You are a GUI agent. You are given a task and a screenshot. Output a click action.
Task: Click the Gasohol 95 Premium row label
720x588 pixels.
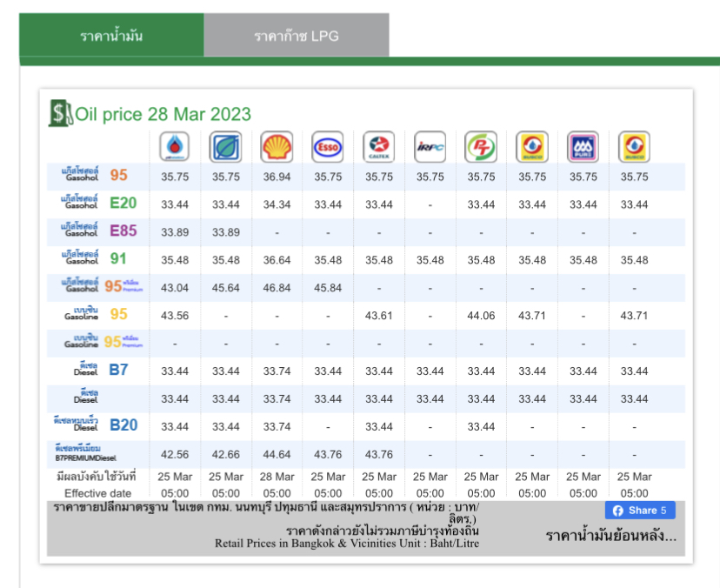tap(102, 285)
